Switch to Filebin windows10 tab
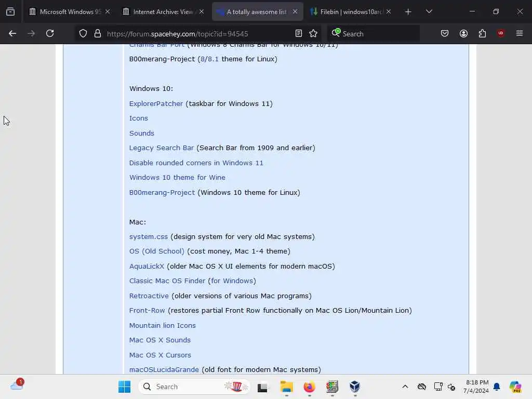 point(351,12)
